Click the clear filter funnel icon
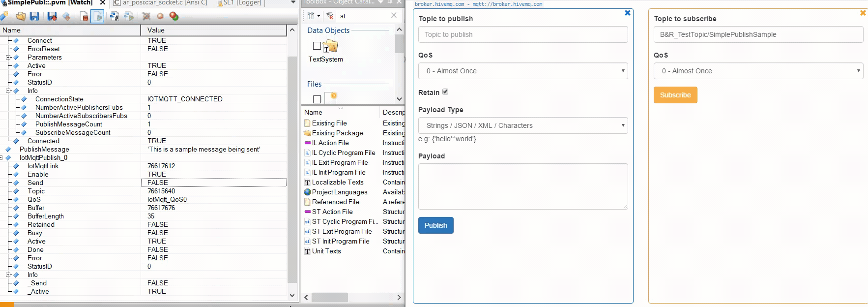Viewport: 868px width, 307px height. [x=330, y=16]
